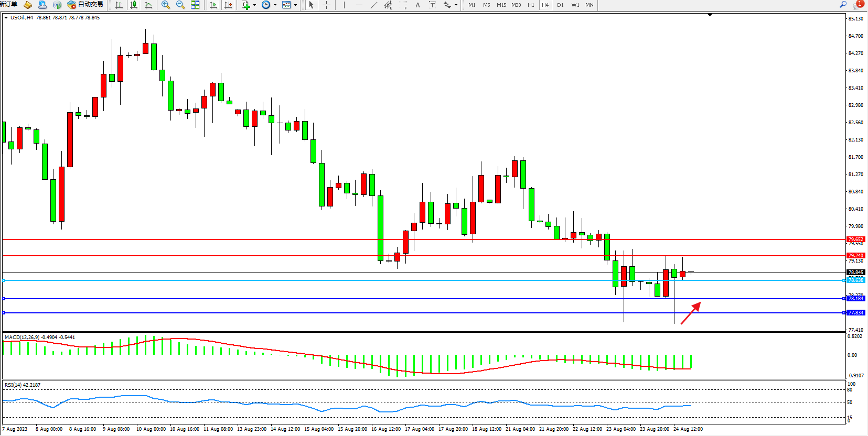Select the Fibonacci retracement tool
Screen dimensions: 868x436
pyautogui.click(x=403, y=5)
